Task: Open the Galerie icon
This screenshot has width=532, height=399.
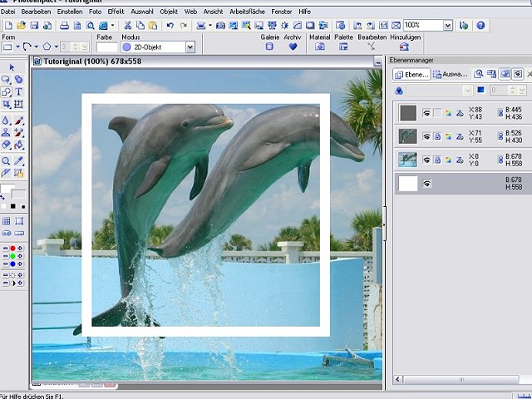Action: click(269, 47)
